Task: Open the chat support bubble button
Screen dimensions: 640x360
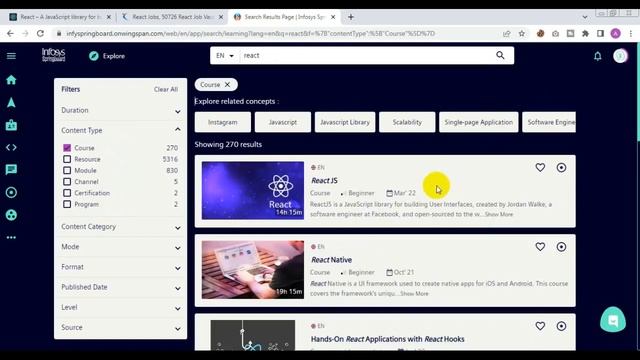Action: pyautogui.click(x=613, y=320)
